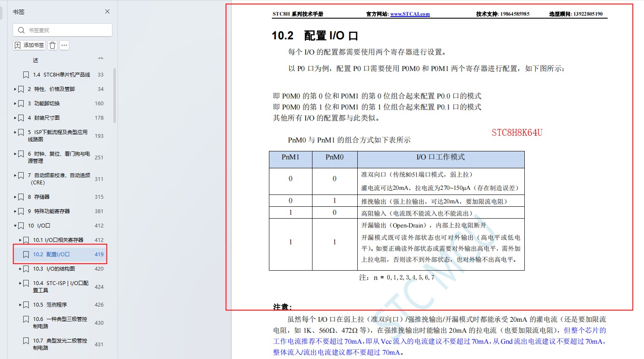
Task: Click bookmark icon beside 10.2 配置I/O口
Action: click(26, 255)
